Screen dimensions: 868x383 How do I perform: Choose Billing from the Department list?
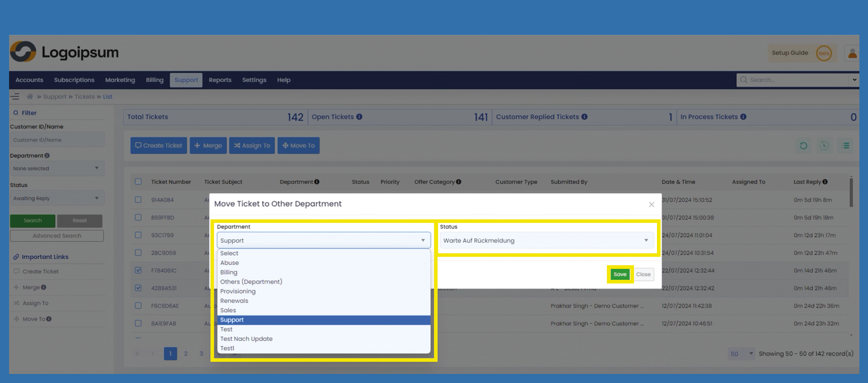pos(229,272)
